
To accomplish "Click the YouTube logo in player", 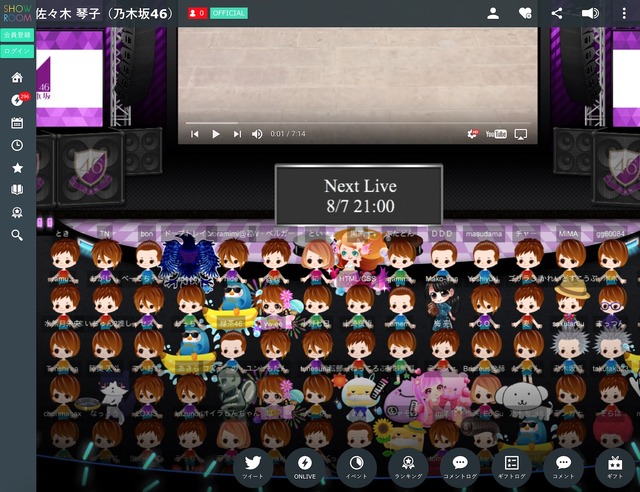I will [x=496, y=134].
